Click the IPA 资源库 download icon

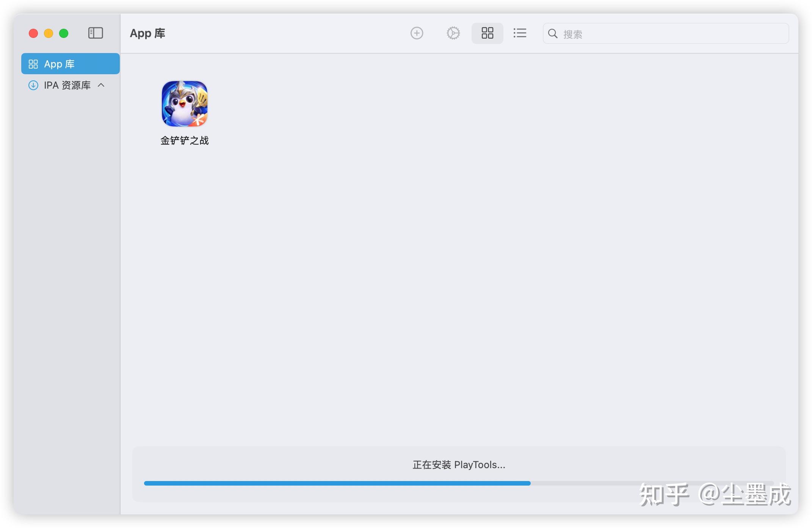coord(33,85)
